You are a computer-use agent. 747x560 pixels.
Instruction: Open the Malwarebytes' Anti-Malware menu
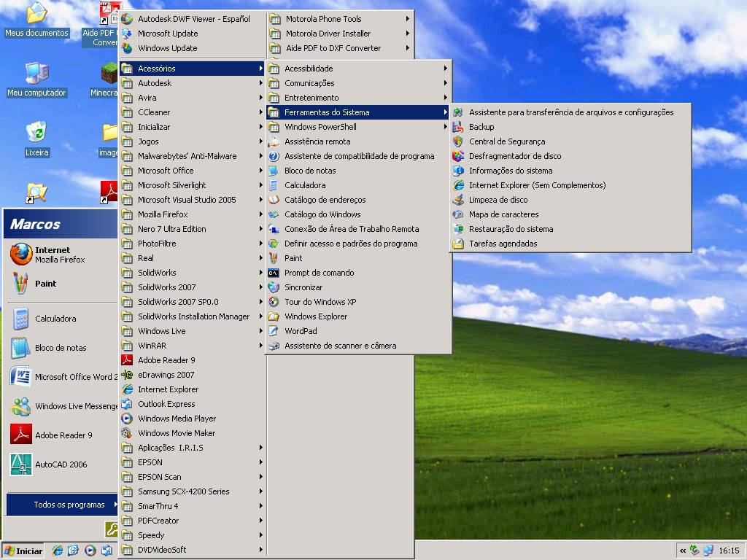(x=193, y=156)
